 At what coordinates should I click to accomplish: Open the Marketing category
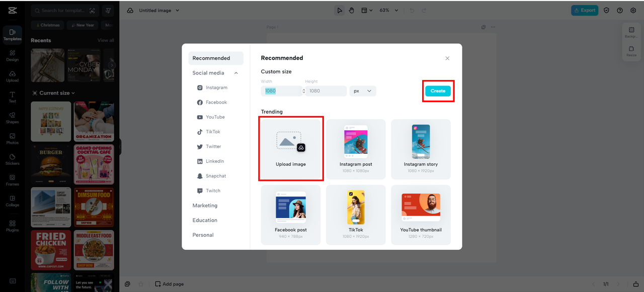(x=205, y=206)
